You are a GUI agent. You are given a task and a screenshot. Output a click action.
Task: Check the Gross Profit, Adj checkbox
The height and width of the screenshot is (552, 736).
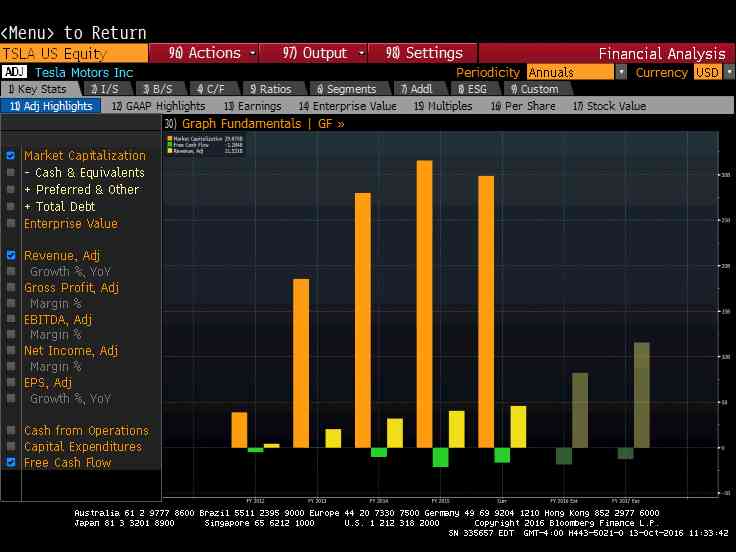click(11, 287)
